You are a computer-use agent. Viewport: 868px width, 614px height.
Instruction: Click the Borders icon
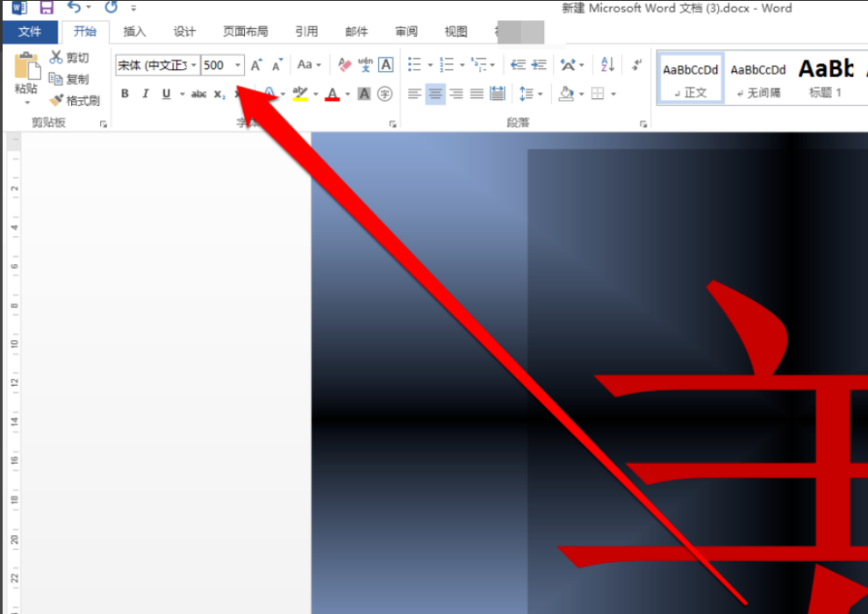point(598,94)
